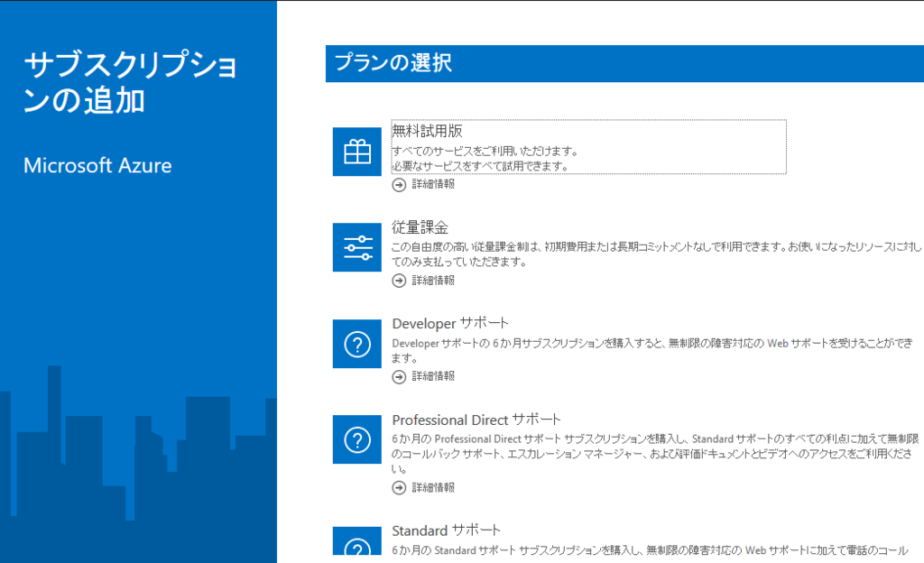This screenshot has width=924, height=563.
Task: Select the 無料試用版 plan title
Action: click(427, 131)
